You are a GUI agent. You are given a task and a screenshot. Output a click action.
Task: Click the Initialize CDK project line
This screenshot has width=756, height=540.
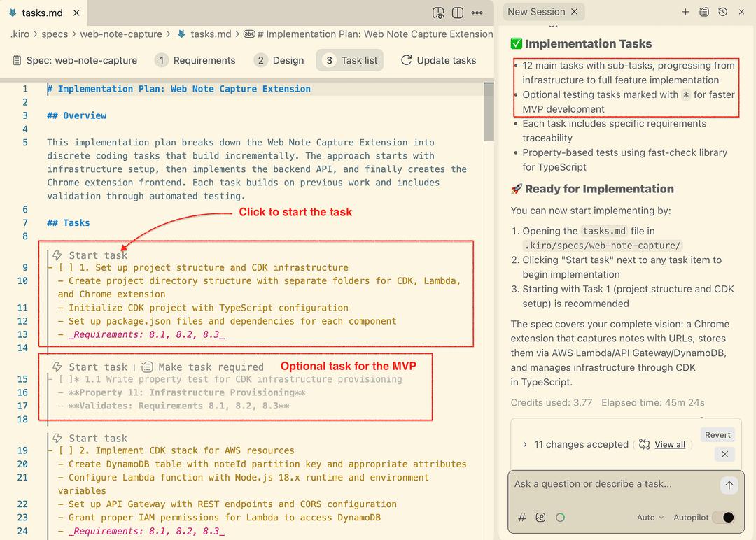click(x=203, y=308)
